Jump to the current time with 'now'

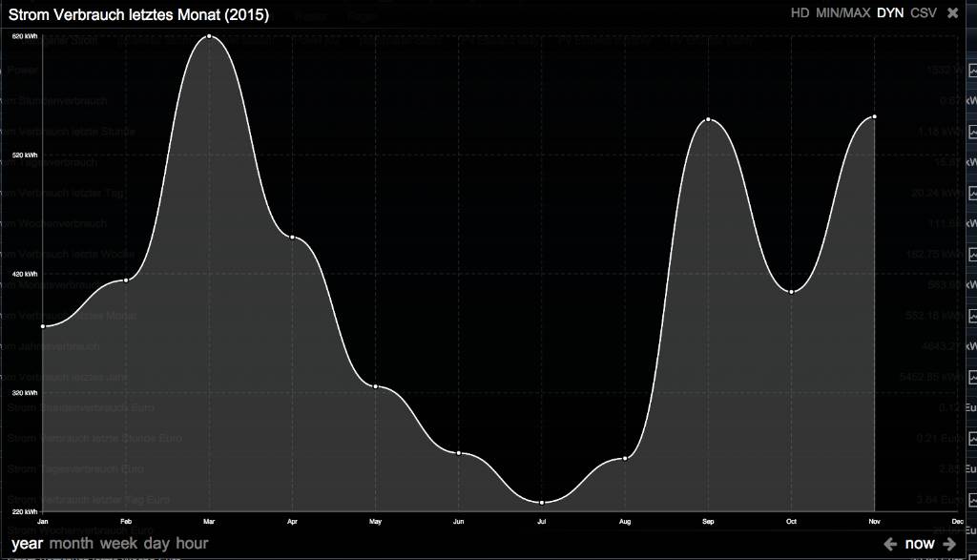(920, 544)
